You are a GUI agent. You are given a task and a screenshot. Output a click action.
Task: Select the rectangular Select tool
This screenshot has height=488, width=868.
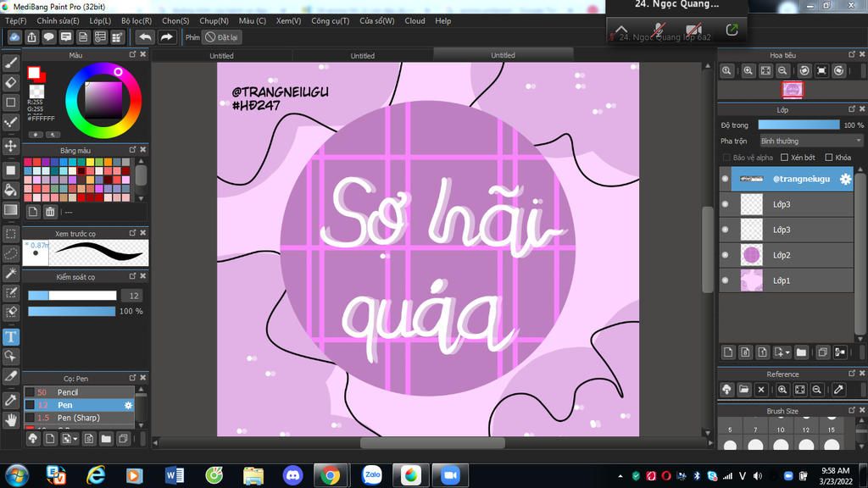[x=11, y=234]
